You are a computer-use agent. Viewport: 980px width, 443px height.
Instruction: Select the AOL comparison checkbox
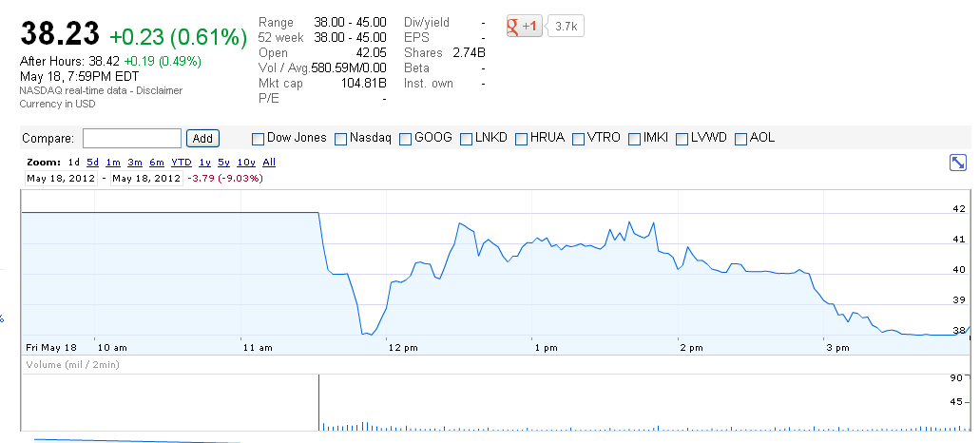click(740, 138)
